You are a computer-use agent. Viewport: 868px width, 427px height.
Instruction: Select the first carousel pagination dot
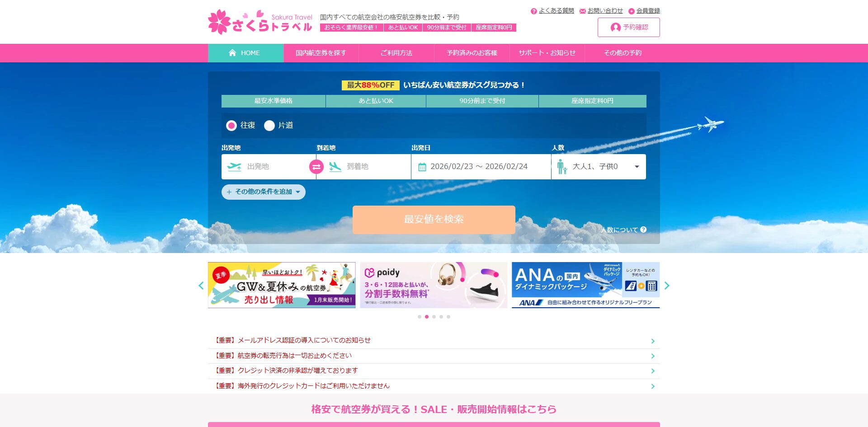pos(420,317)
